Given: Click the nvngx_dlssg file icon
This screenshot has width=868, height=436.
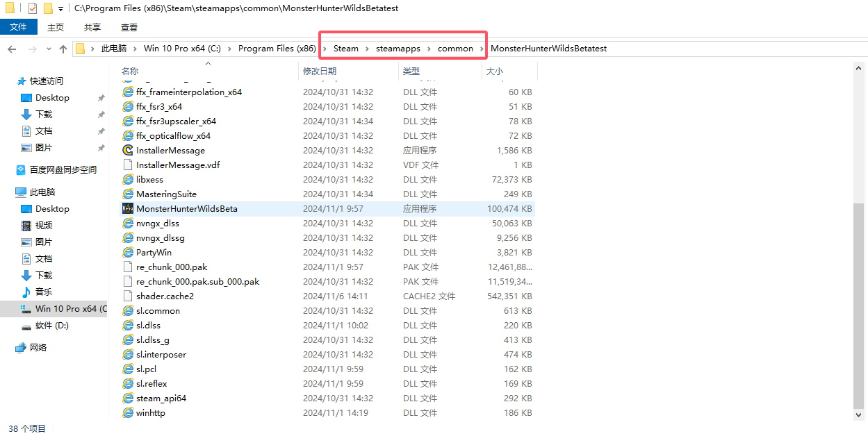Looking at the screenshot, I should pyautogui.click(x=128, y=238).
